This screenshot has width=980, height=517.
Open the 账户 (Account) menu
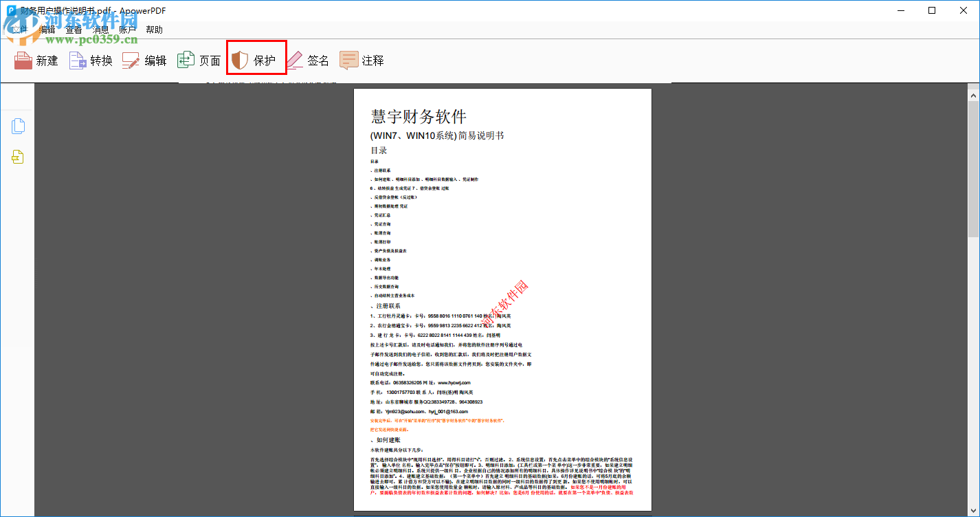point(128,29)
